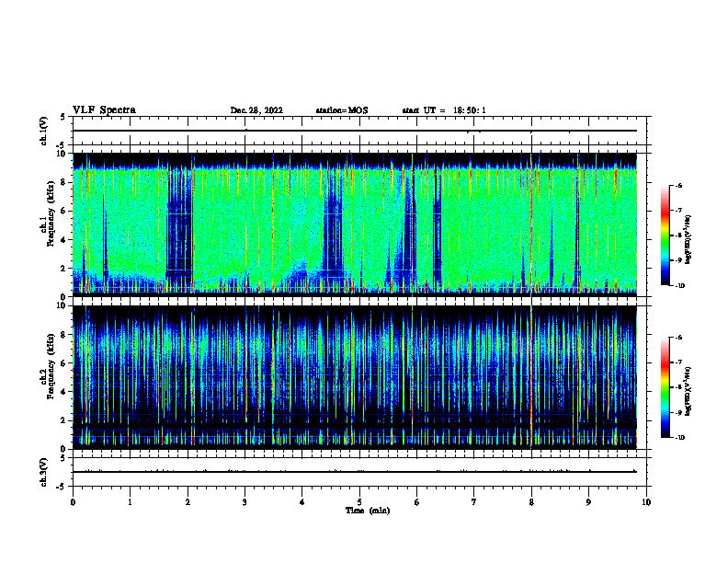The height and width of the screenshot is (563, 728).
Task: Click time axis tick label "10" at bottom
Action: 646,502
